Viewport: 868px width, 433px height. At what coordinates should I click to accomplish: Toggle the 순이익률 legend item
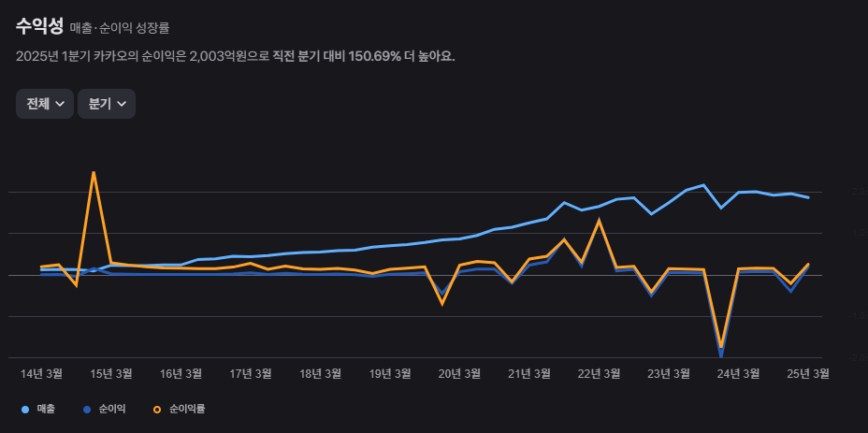point(180,410)
